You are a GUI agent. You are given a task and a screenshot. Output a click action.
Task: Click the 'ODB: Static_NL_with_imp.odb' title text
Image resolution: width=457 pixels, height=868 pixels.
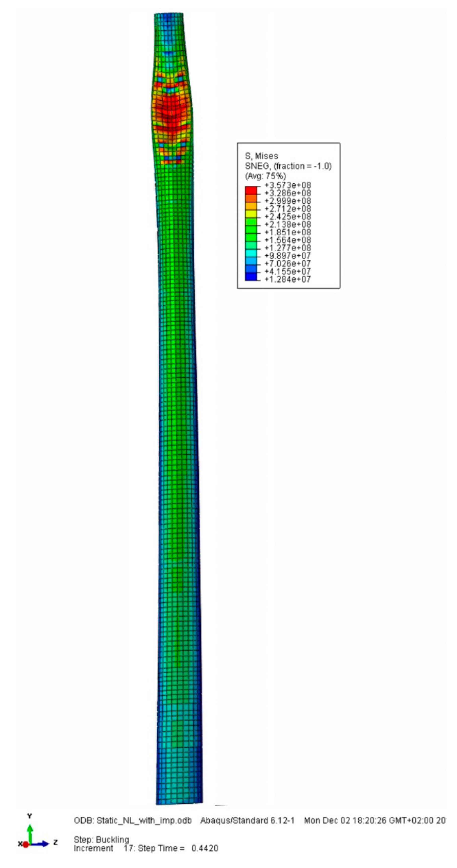(133, 821)
